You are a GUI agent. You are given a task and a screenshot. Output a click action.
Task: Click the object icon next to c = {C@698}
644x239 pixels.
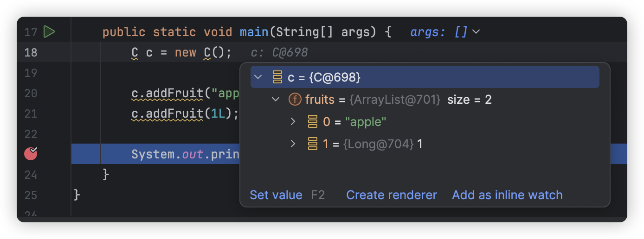(277, 77)
